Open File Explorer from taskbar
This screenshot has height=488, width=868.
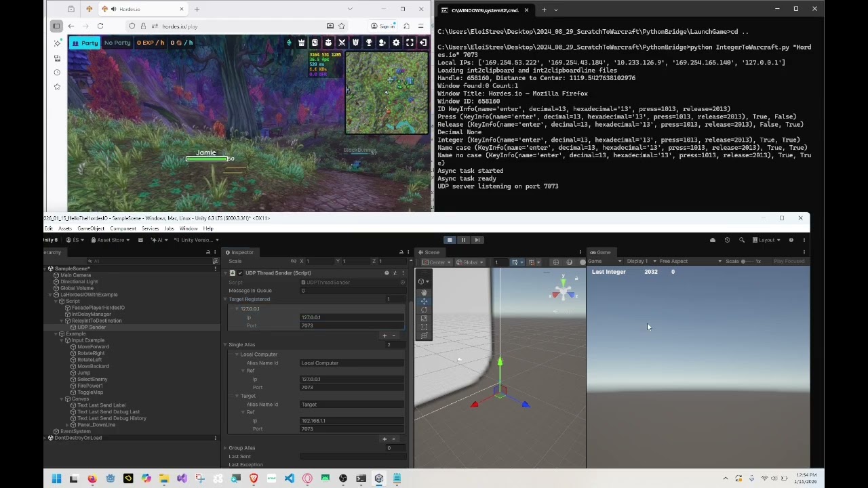pyautogui.click(x=163, y=479)
